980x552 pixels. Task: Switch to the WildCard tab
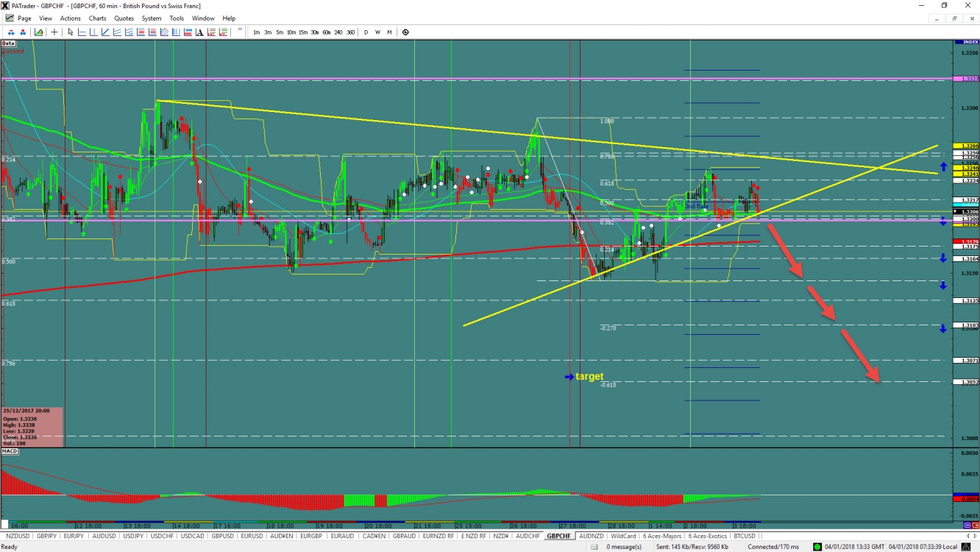(623, 536)
